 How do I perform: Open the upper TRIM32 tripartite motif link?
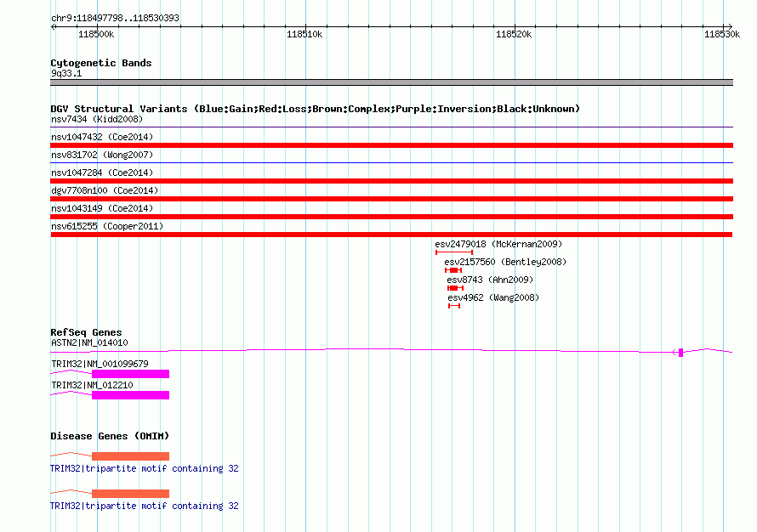point(145,468)
